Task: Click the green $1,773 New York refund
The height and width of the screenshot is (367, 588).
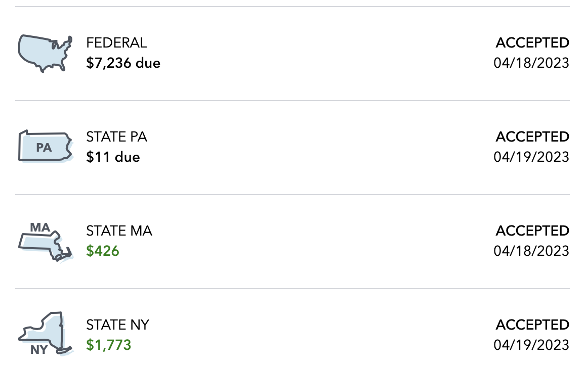Action: click(x=109, y=345)
